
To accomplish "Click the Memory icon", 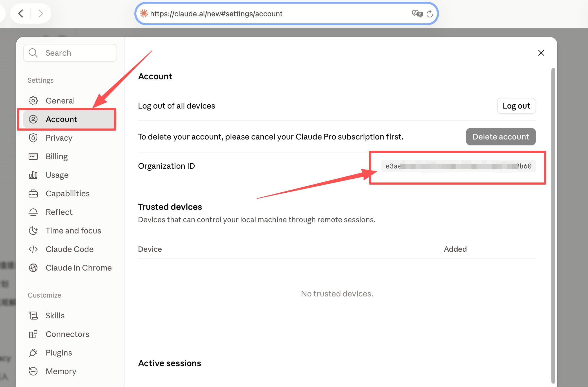I will pos(33,371).
